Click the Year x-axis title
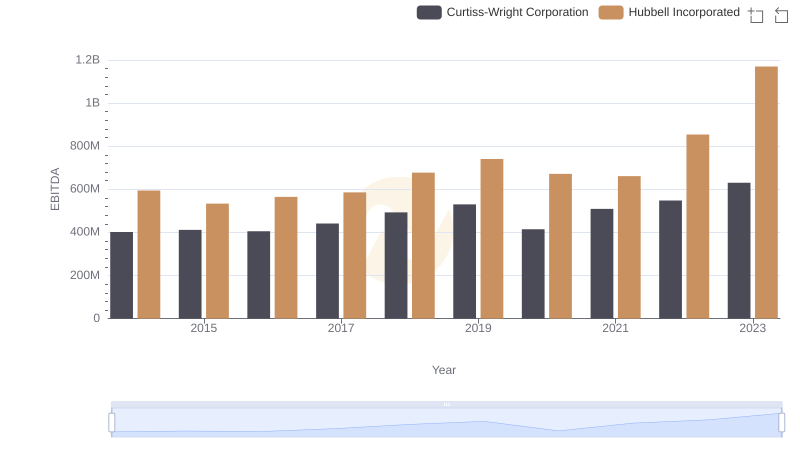Image resolution: width=800 pixels, height=461 pixels. [x=444, y=370]
